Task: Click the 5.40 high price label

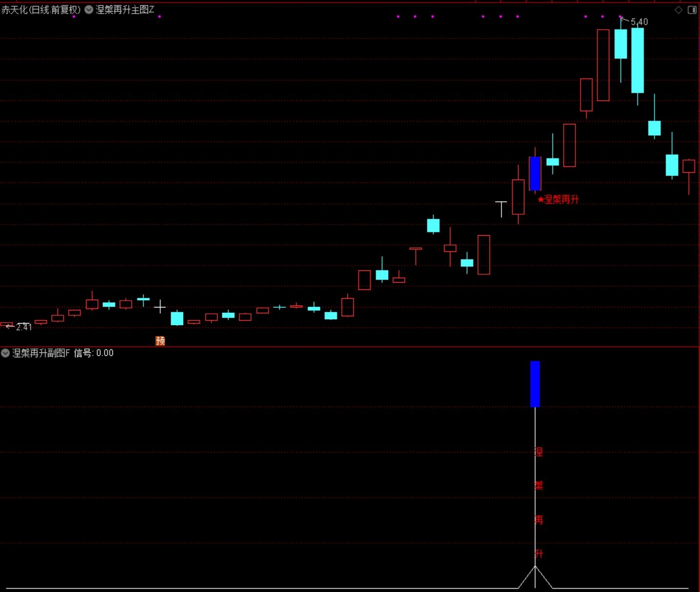Action: (x=639, y=21)
